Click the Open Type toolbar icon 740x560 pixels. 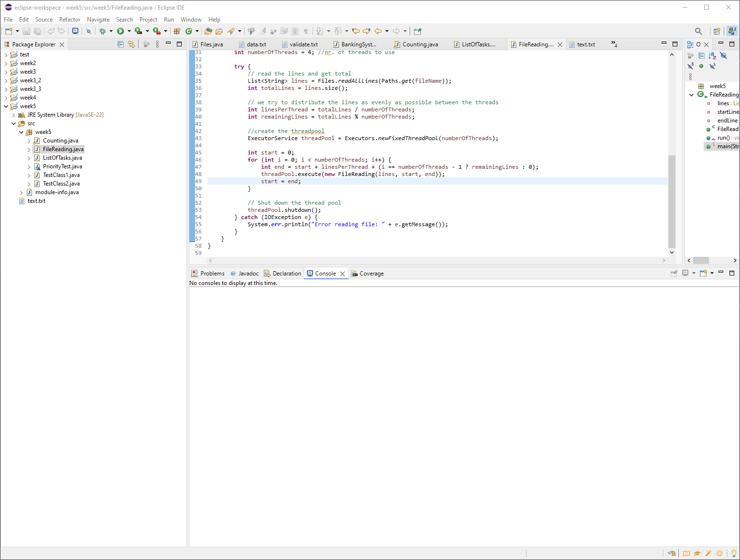[x=208, y=31]
